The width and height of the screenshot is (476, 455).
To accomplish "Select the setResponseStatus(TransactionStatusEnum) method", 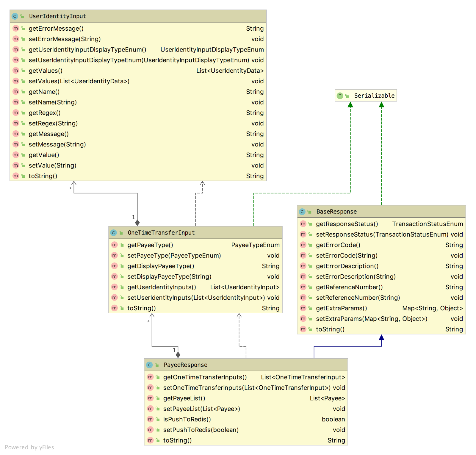I will click(x=381, y=234).
